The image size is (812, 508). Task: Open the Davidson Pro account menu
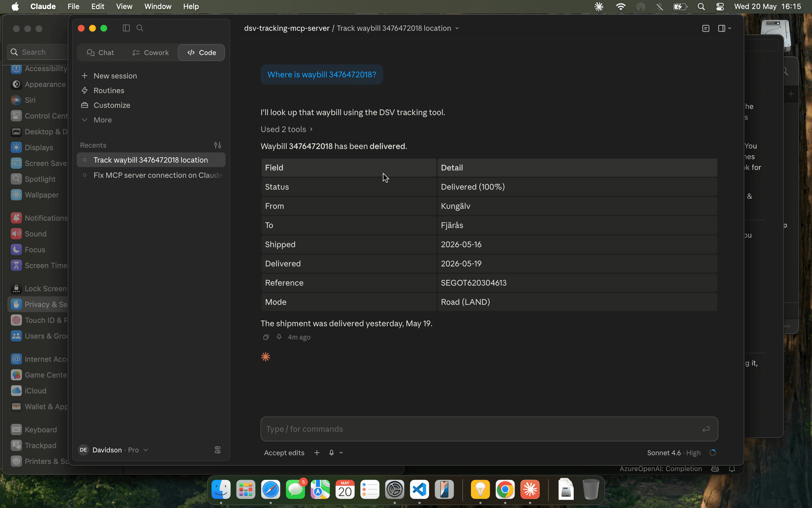point(113,450)
